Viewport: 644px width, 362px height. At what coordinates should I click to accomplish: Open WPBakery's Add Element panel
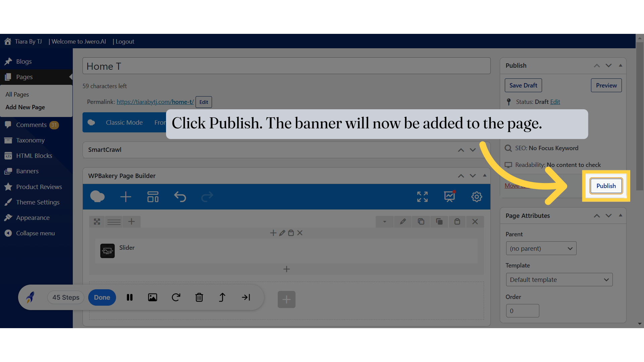(126, 197)
